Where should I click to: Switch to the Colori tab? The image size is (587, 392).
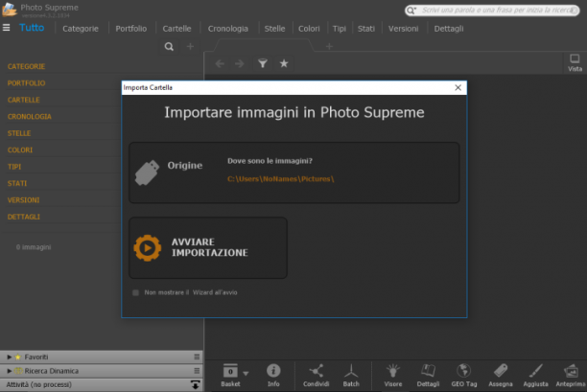309,29
